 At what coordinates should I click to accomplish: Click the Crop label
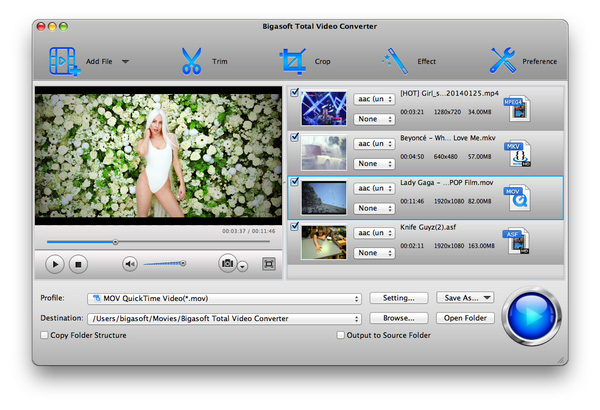(x=322, y=61)
